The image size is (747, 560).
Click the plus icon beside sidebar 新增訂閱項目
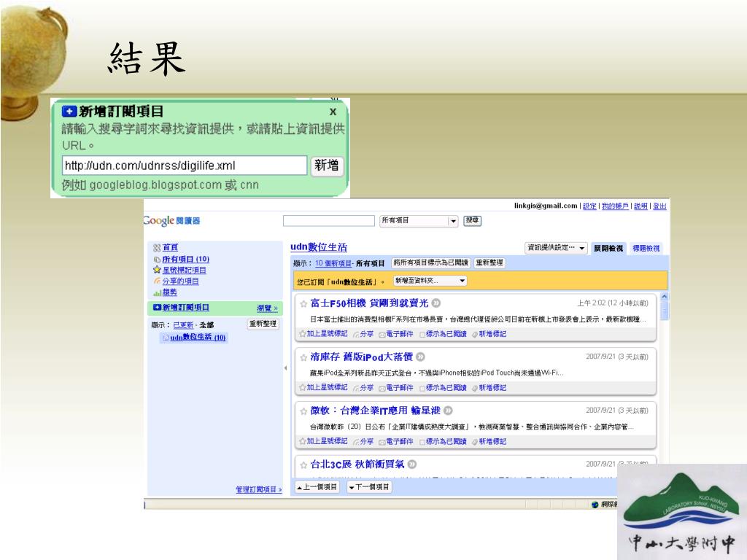157,308
